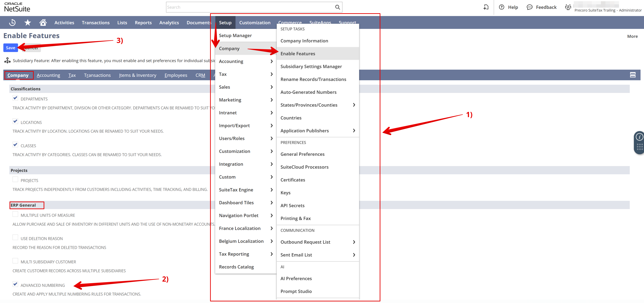Viewport: 644px width, 303px height.
Task: Open the Transactions menu
Action: click(96, 22)
